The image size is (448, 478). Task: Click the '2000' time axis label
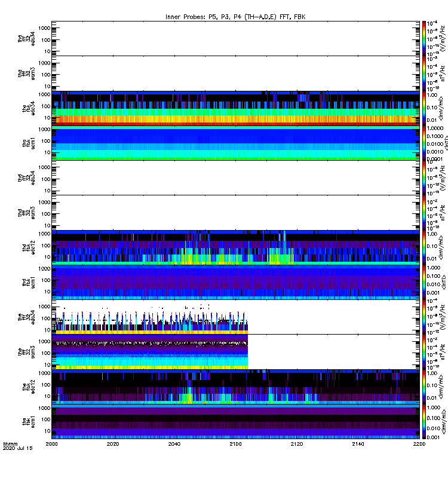51,444
